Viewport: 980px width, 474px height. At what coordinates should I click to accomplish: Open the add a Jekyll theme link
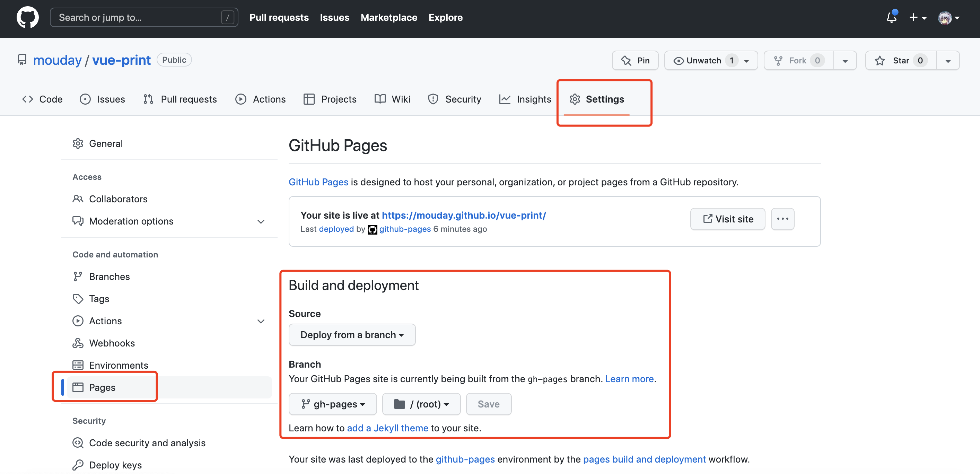tap(387, 428)
